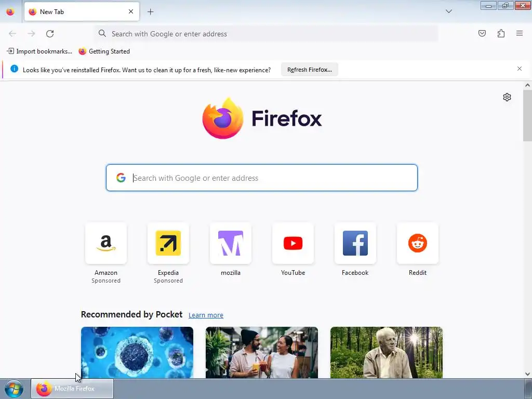Open the Firefox View pinned icon
This screenshot has width=532, height=399.
[10, 11]
